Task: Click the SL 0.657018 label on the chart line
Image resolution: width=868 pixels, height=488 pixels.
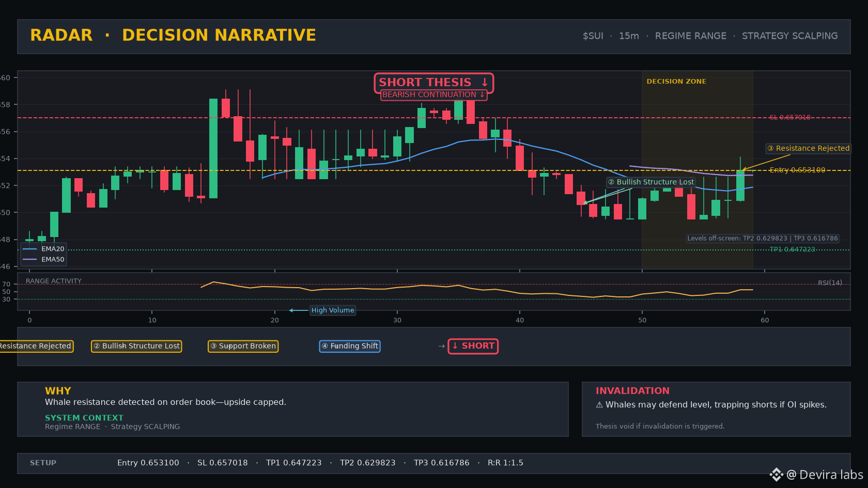Action: click(790, 118)
